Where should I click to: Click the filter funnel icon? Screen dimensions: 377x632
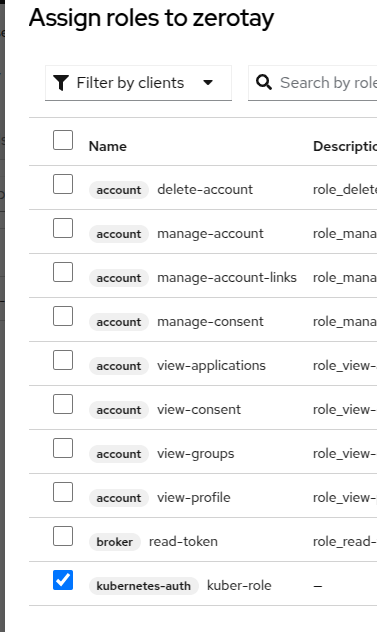click(x=61, y=83)
